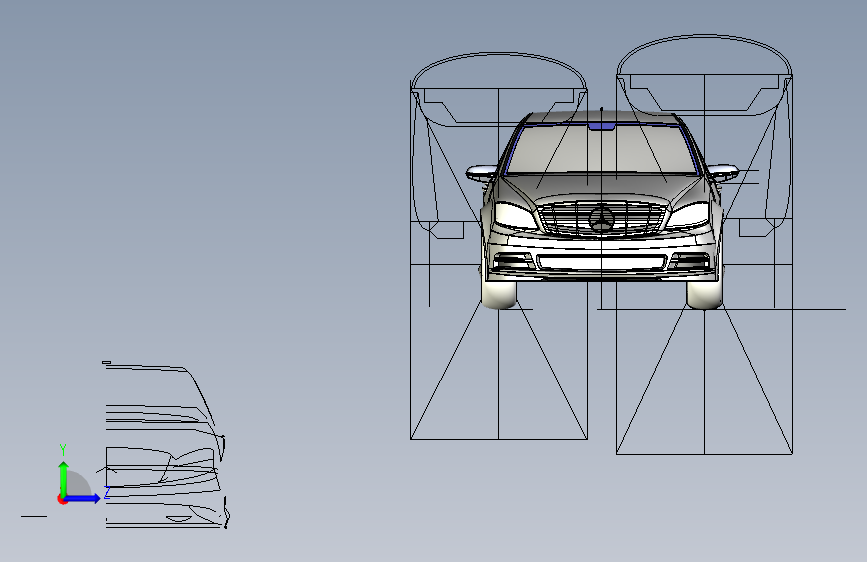Click the blue Z axis arrow of triad

(83, 498)
